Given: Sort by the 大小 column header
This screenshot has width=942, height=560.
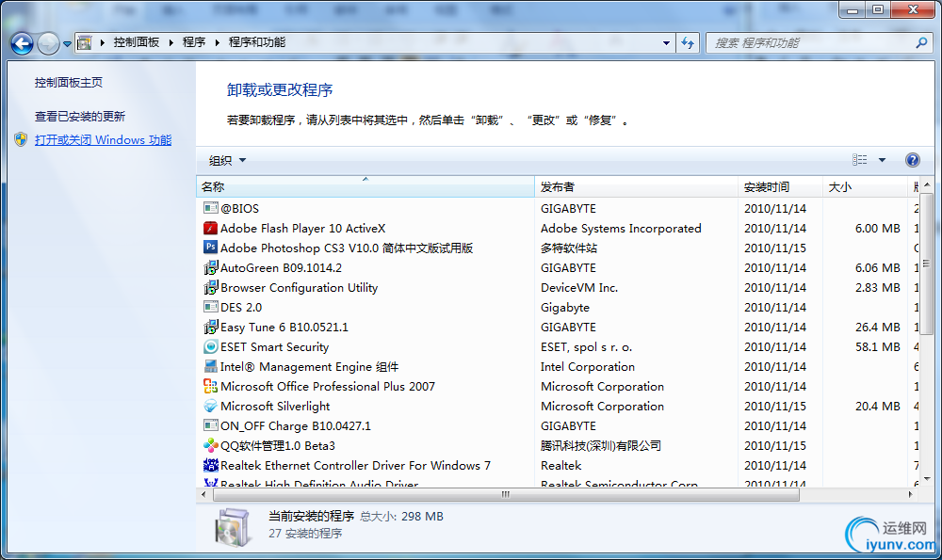Looking at the screenshot, I should coord(865,186).
